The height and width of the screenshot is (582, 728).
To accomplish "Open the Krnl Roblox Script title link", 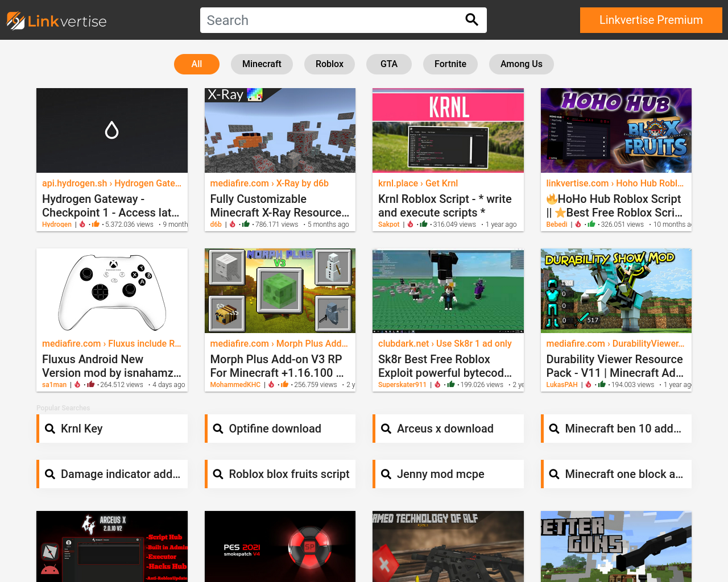I will coord(448,206).
